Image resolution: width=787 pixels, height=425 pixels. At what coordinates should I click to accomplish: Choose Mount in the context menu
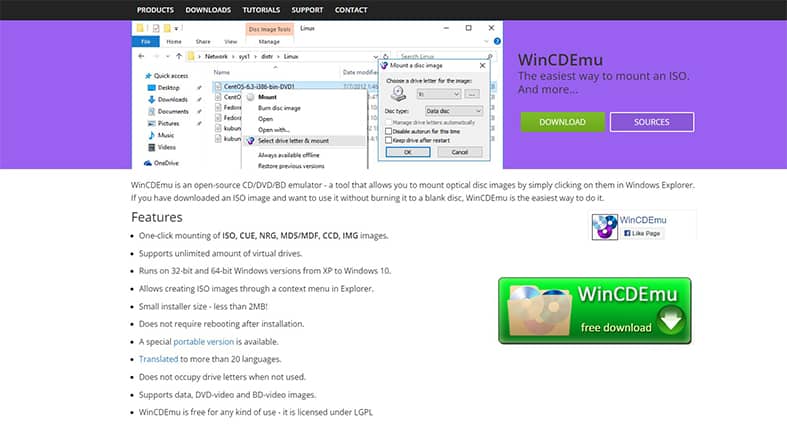pos(267,97)
